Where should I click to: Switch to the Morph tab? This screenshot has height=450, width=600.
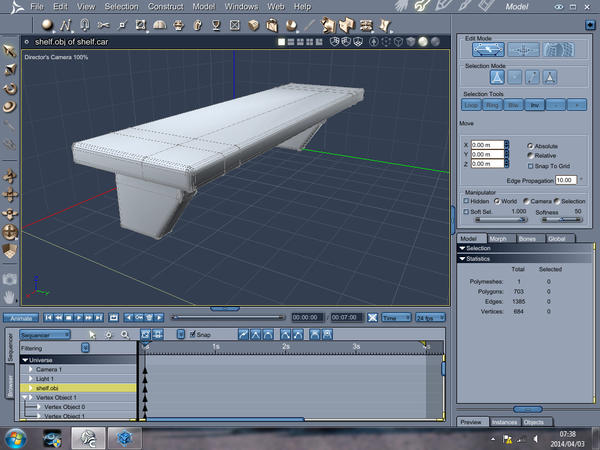tap(497, 238)
